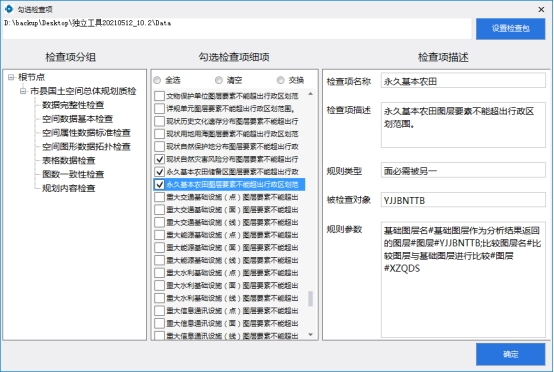Screen dimensions: 554x372
Task: Click the 规则类型 field showing 面必需被另一
Action: (x=463, y=171)
